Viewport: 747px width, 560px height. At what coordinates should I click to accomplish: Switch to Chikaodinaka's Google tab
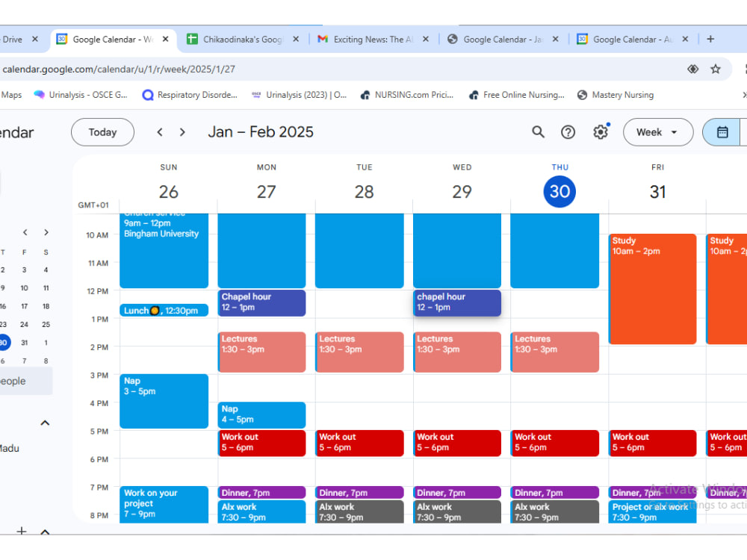point(243,39)
